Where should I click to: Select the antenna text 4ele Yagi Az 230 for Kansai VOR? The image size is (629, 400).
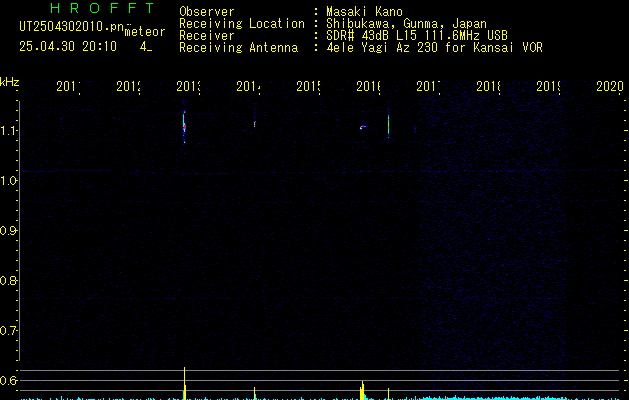click(434, 48)
